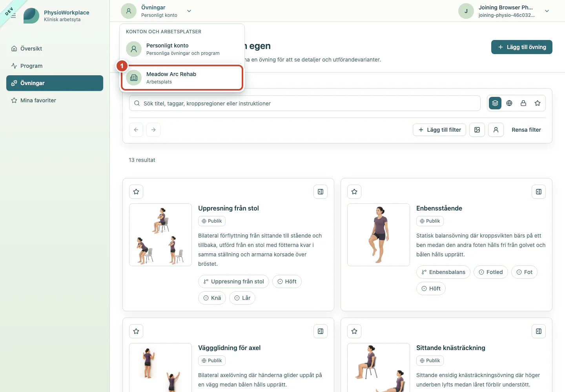Viewport: 565px width, 392px height.
Task: Favorite the Uppresning från stol exercise
Action: coord(136,192)
